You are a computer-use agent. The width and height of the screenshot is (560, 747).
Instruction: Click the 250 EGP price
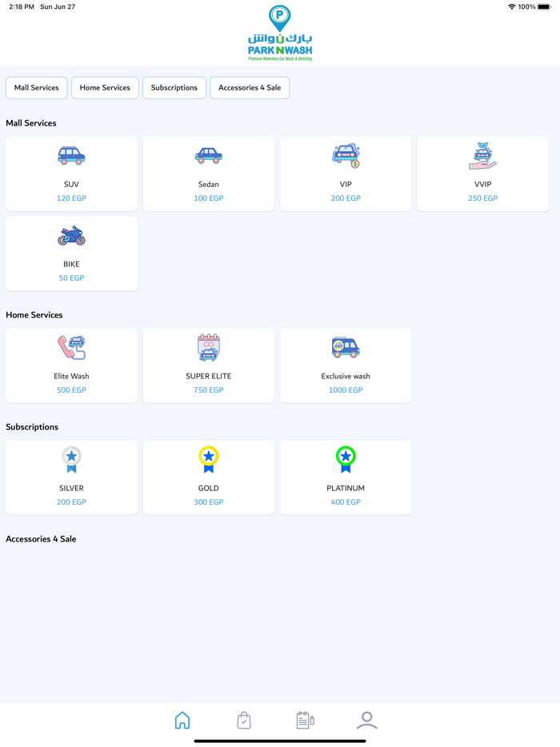tap(482, 198)
